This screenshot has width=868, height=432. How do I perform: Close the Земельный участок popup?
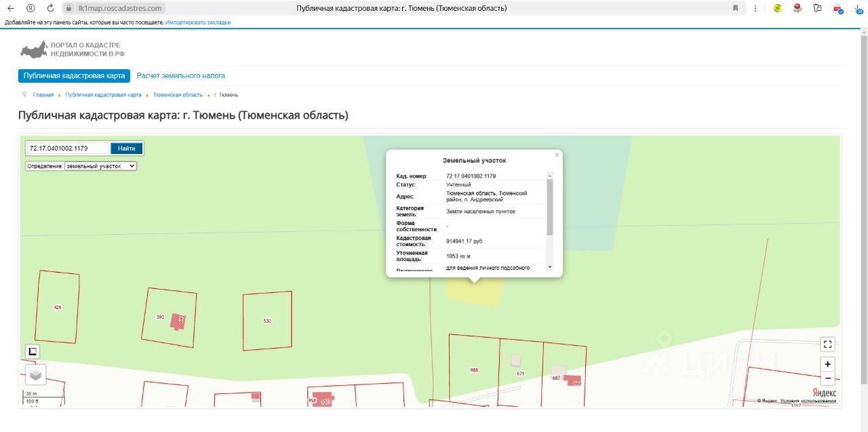click(x=557, y=155)
